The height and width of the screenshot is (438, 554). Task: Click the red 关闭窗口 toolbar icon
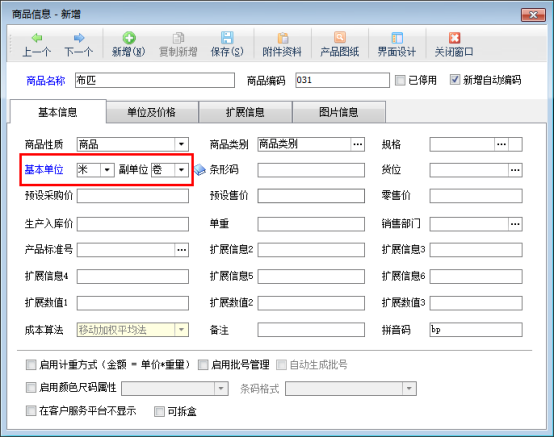[x=454, y=38]
